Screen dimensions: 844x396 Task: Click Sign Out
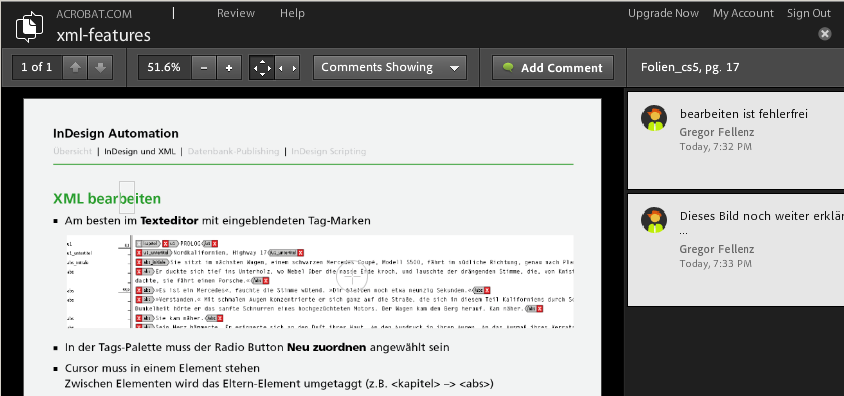[808, 13]
